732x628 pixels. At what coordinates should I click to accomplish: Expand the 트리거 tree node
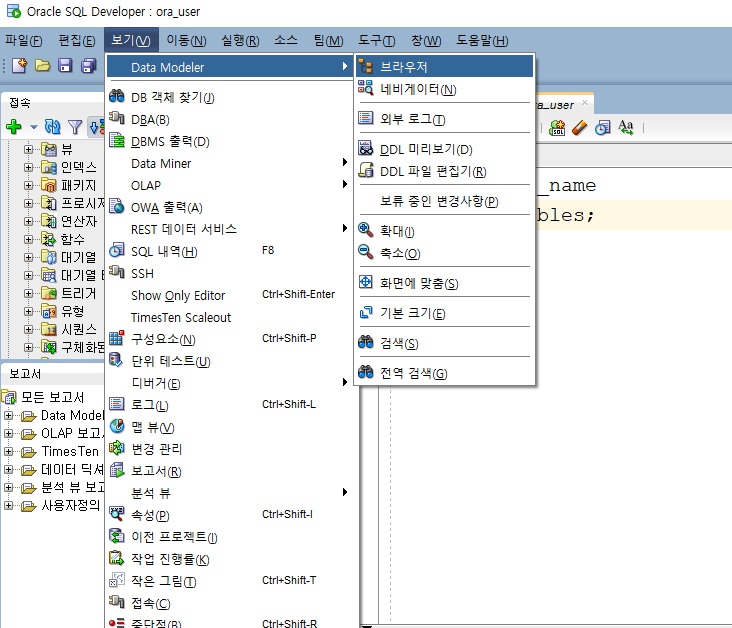point(28,293)
